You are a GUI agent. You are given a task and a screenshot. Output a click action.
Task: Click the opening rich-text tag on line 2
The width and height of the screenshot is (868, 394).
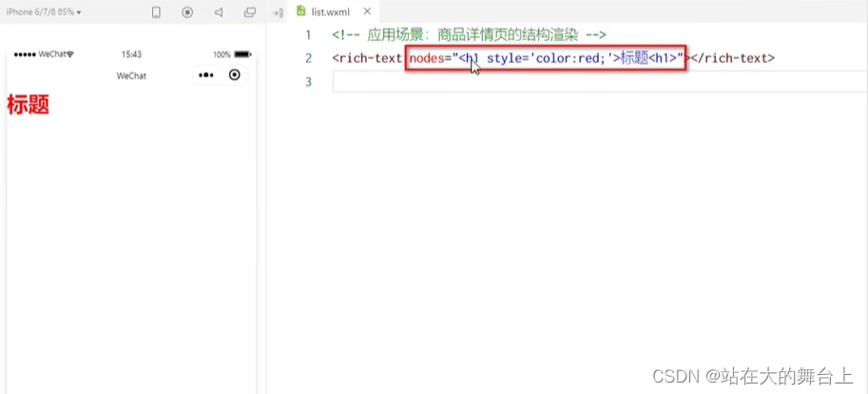click(x=368, y=58)
